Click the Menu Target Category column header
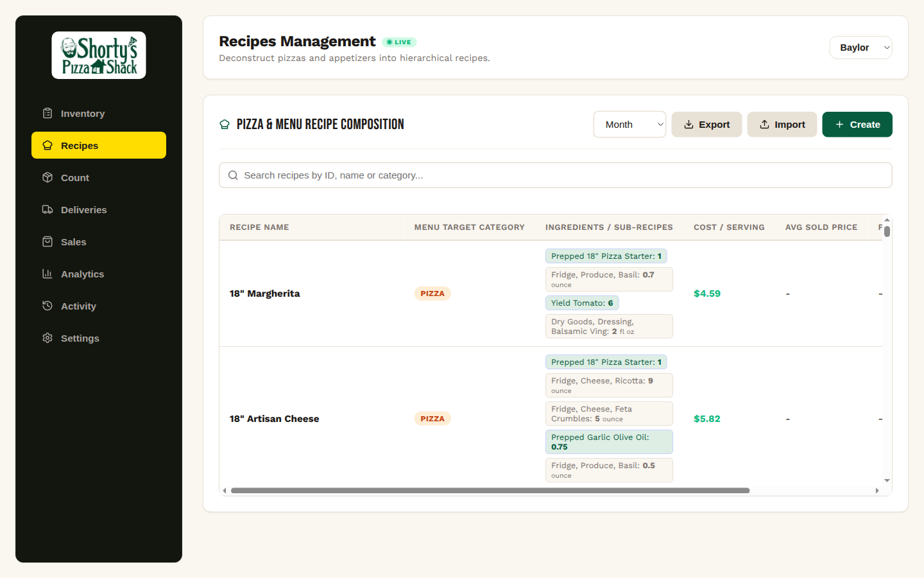This screenshot has width=924, height=578. pyautogui.click(x=469, y=227)
